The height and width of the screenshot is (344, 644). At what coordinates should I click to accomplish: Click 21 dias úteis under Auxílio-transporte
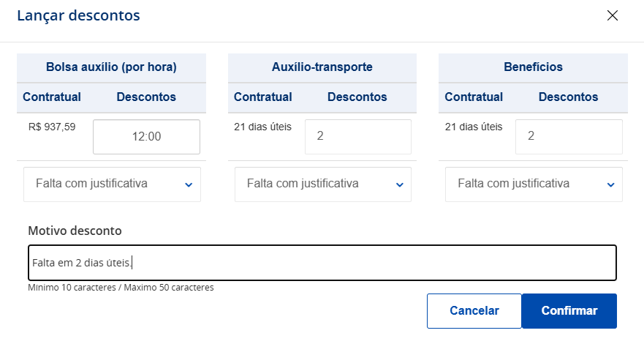pyautogui.click(x=262, y=127)
